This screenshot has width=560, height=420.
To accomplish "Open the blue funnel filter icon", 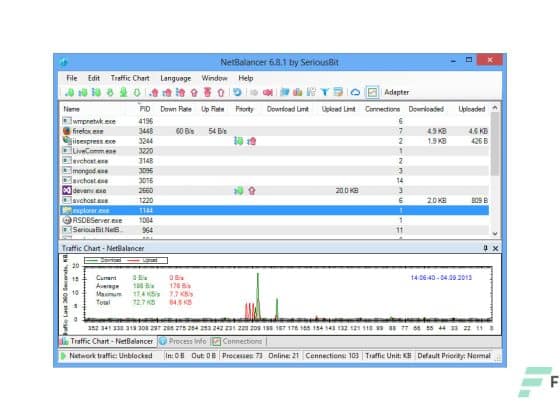I will (x=325, y=92).
